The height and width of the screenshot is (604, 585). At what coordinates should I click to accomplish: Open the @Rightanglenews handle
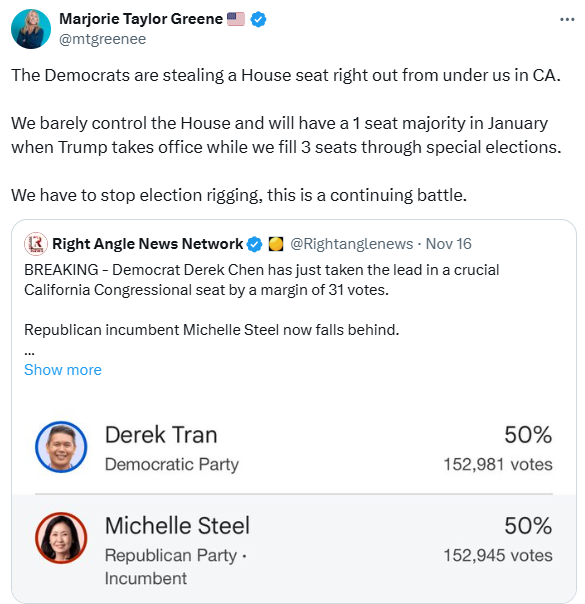pos(351,244)
